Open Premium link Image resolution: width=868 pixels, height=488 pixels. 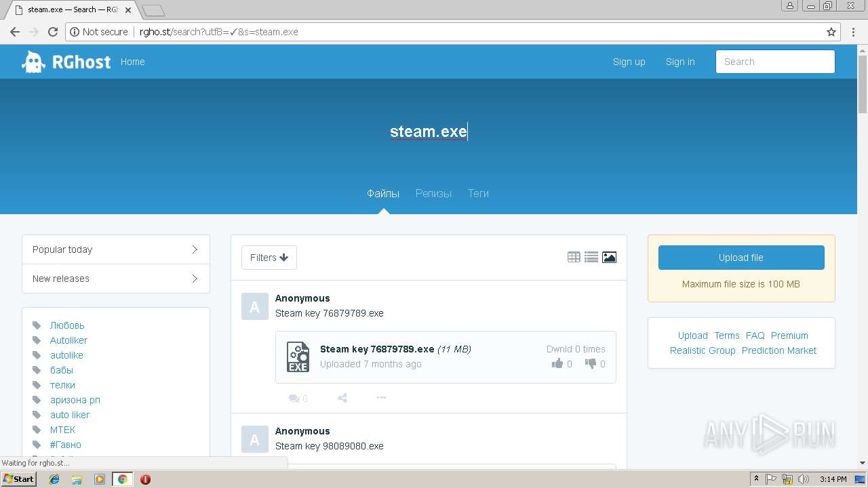pyautogui.click(x=789, y=335)
